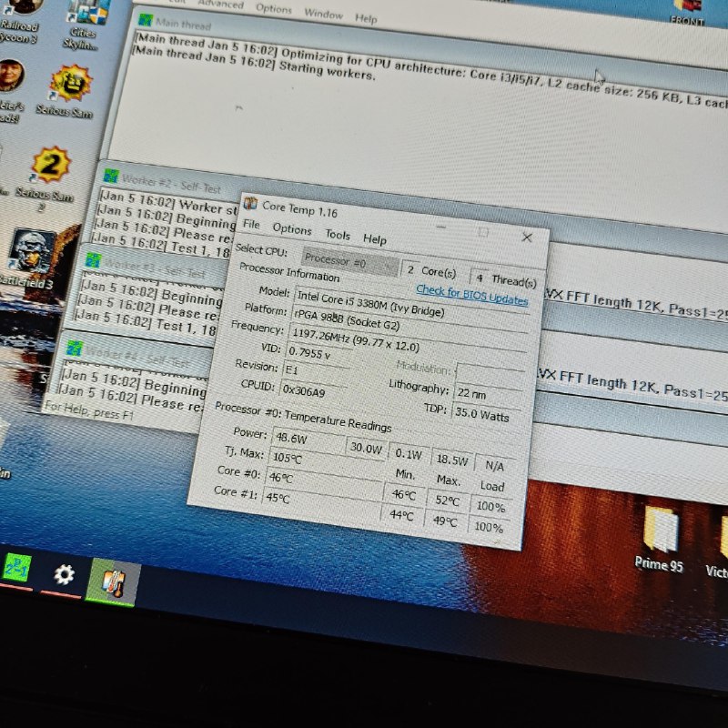Screen dimensions: 728x728
Task: Click the Core #1 load 100% value
Action: coord(489,527)
